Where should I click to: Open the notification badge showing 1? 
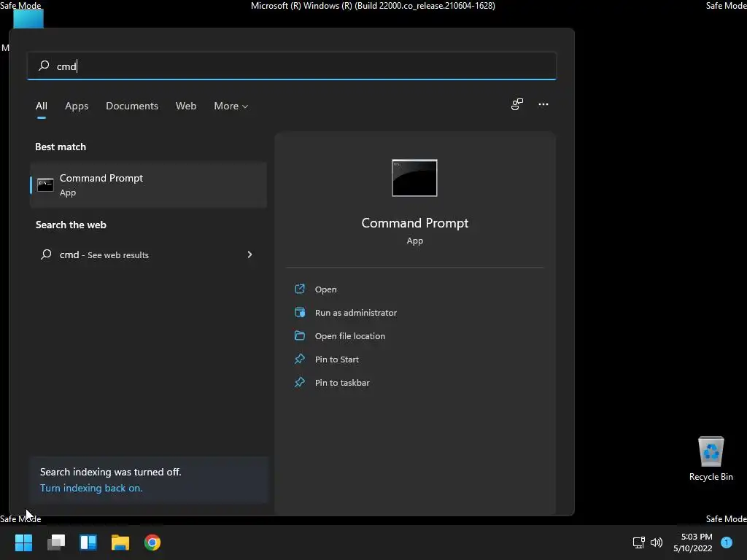pos(727,542)
